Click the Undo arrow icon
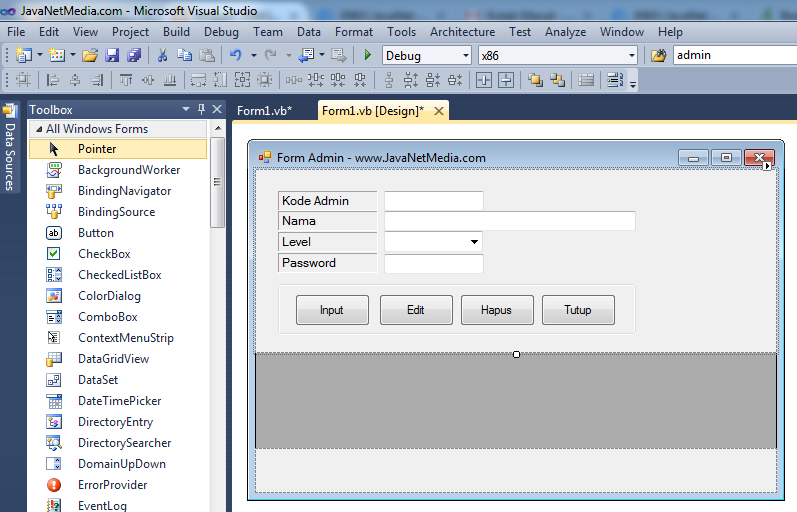The height and width of the screenshot is (512, 797). pyautogui.click(x=235, y=55)
